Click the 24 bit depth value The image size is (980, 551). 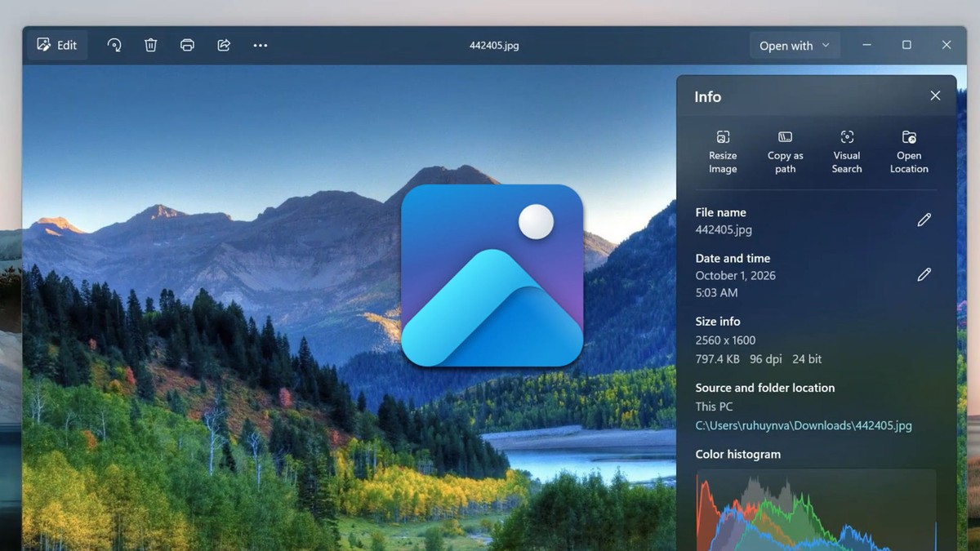(807, 359)
